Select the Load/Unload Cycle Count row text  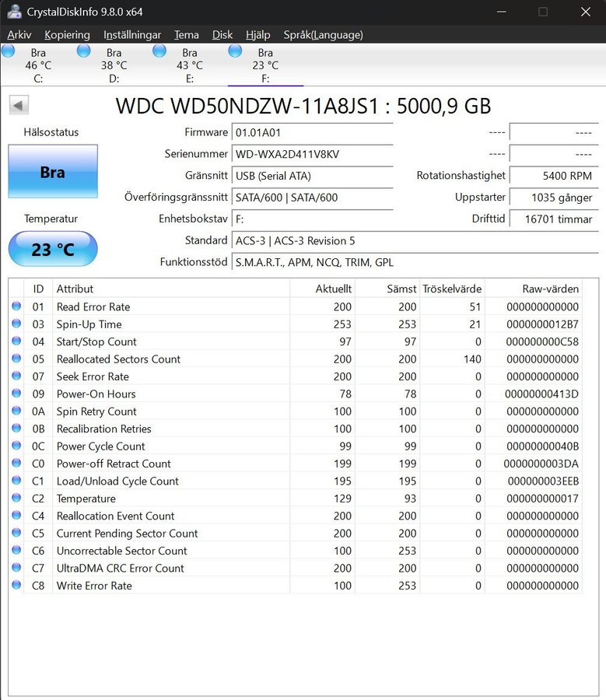pyautogui.click(x=117, y=481)
